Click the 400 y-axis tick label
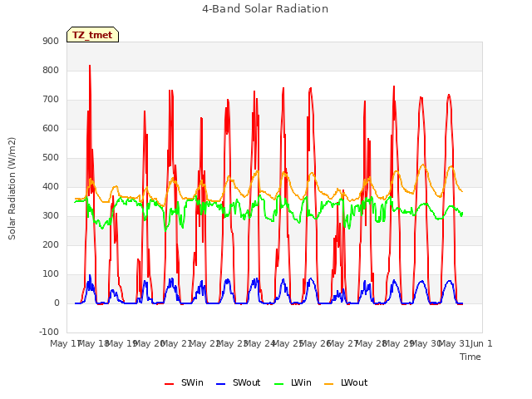Screen dimensions: 532x399 click(x=51, y=186)
